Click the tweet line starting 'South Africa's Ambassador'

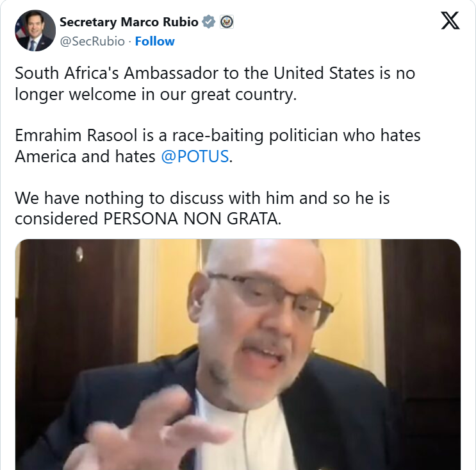215,73
